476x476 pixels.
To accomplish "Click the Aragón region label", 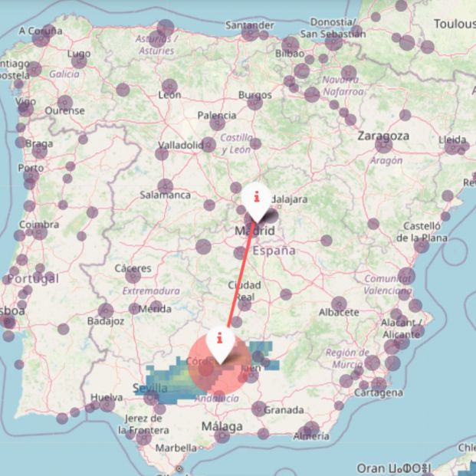I will click(386, 160).
